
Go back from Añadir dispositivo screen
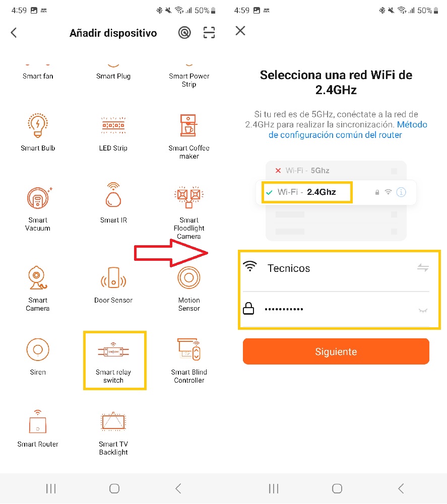pyautogui.click(x=14, y=33)
